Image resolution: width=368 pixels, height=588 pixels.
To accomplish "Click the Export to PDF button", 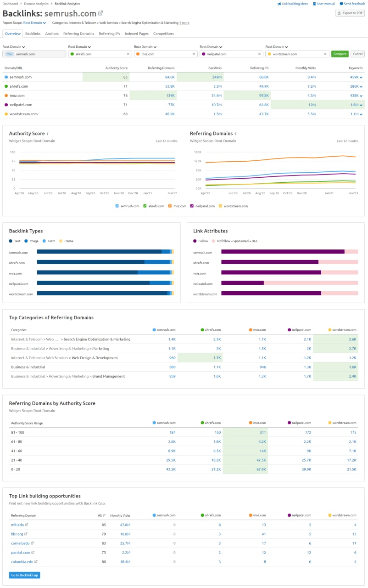I will (350, 13).
